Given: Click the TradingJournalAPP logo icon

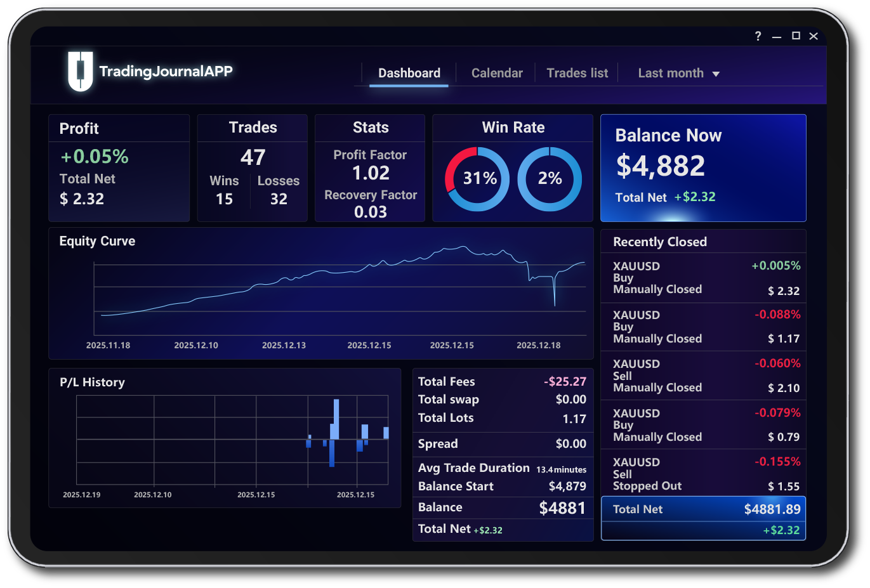Looking at the screenshot, I should click(81, 71).
